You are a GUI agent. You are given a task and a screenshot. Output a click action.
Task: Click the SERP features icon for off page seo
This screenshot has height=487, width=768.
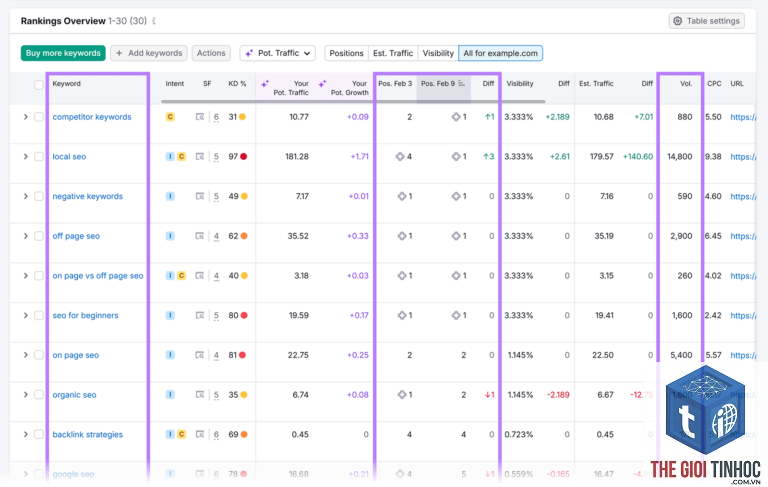(200, 236)
